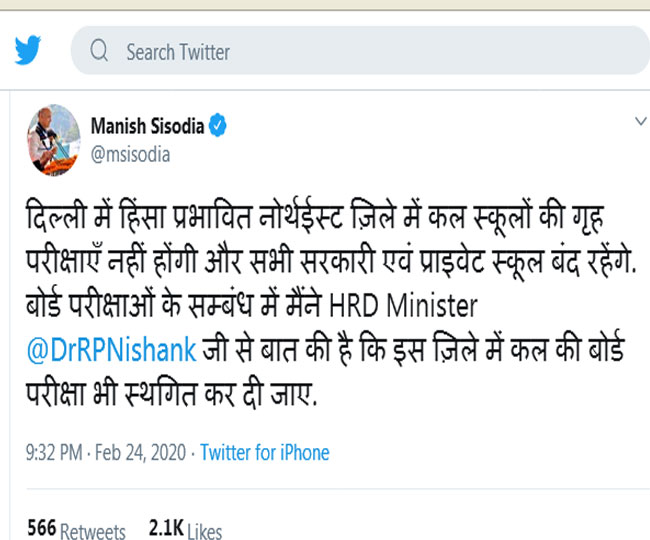This screenshot has height=540, width=650.
Task: Click the word Retweets beside 566
Action: tap(93, 530)
